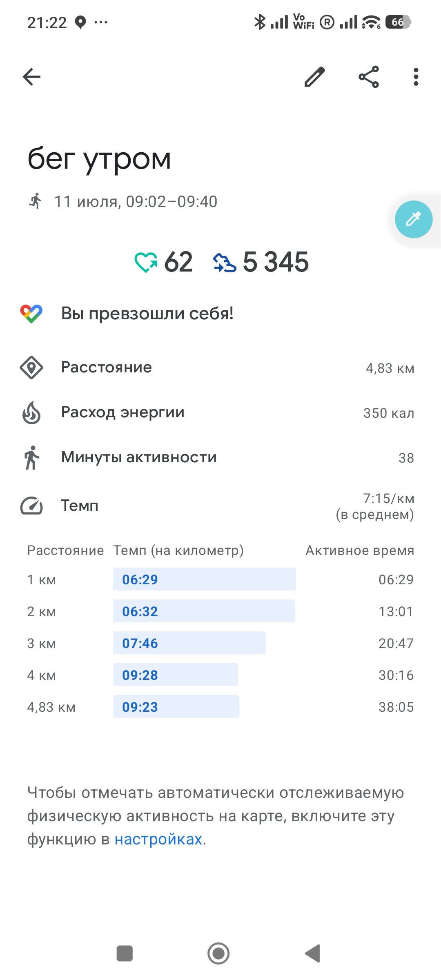Tap the 1 км pace bar 06:29
The width and height of the screenshot is (441, 980).
205,579
